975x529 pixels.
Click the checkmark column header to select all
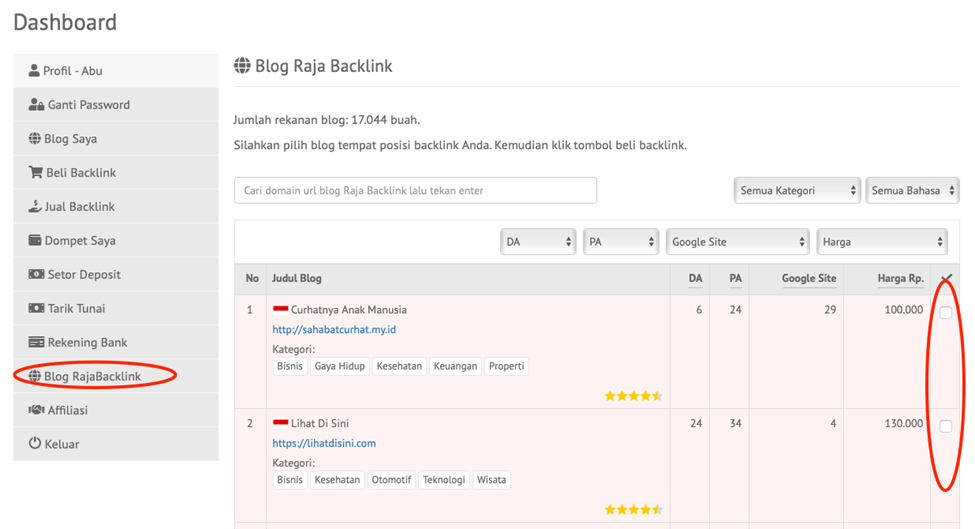tap(946, 279)
